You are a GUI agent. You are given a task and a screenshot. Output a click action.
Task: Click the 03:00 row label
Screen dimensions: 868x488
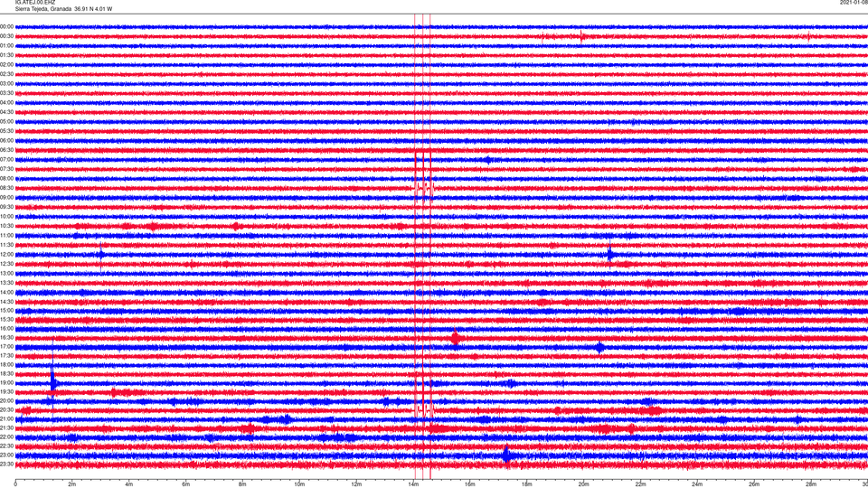(x=6, y=83)
